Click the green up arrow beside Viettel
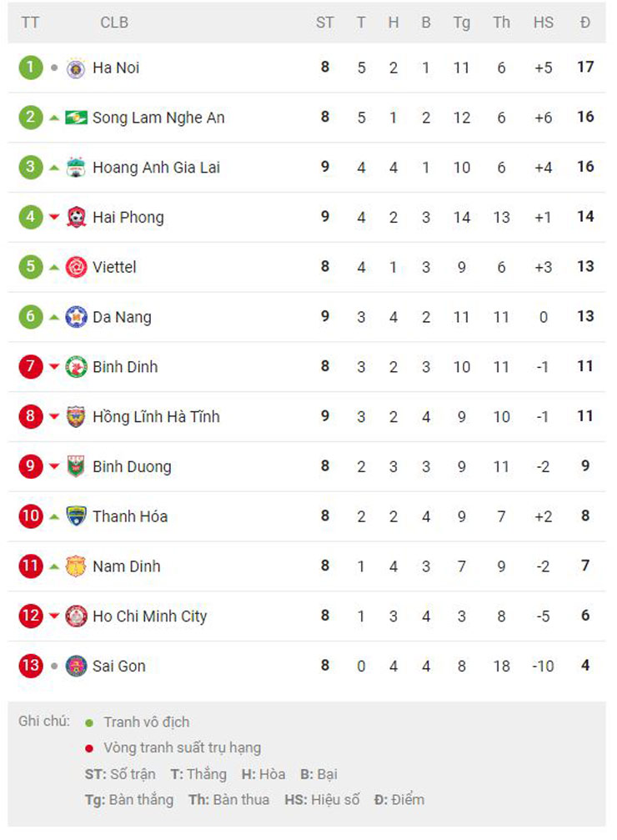Screen dimensions: 617x840 click(54, 267)
